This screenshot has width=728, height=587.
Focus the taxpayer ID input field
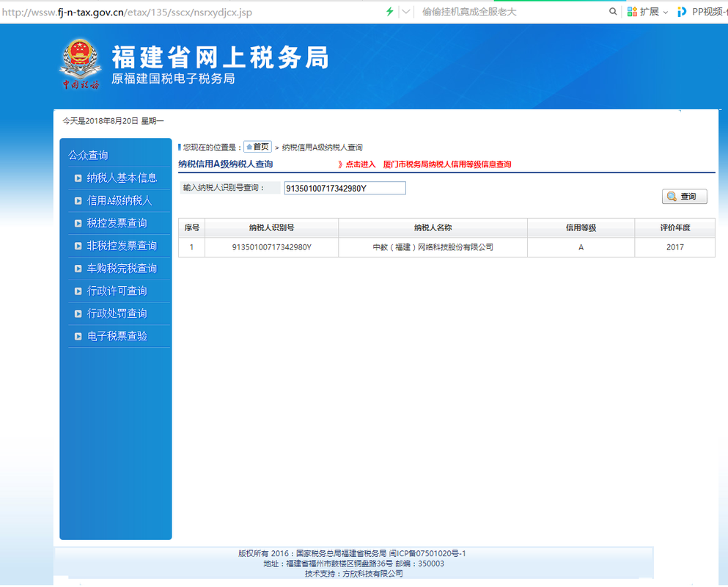[x=345, y=189]
